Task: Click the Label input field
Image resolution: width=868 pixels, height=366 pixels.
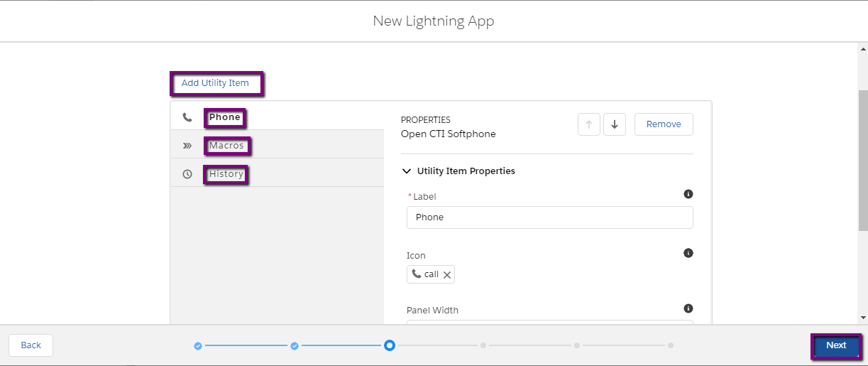Action: [x=550, y=217]
